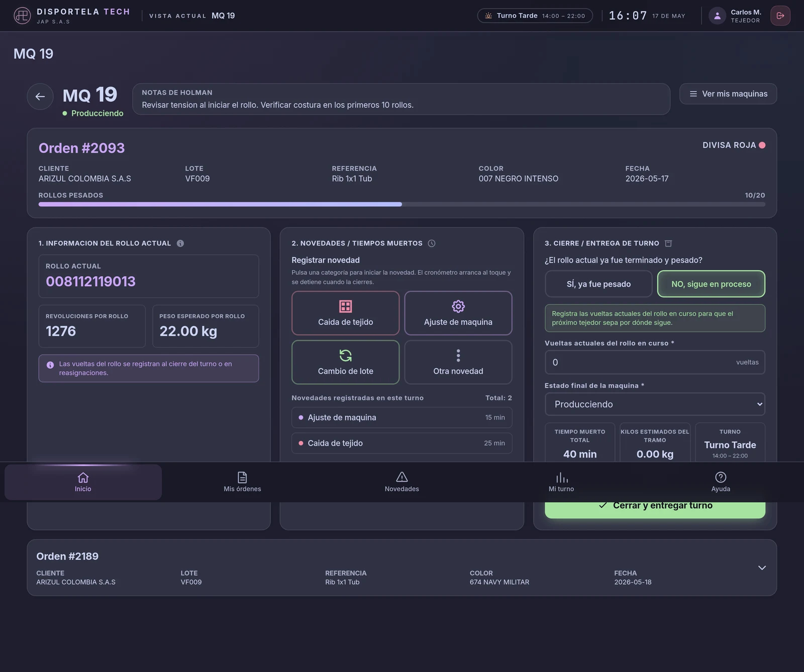Click the home icon in bottom navigation

[83, 477]
